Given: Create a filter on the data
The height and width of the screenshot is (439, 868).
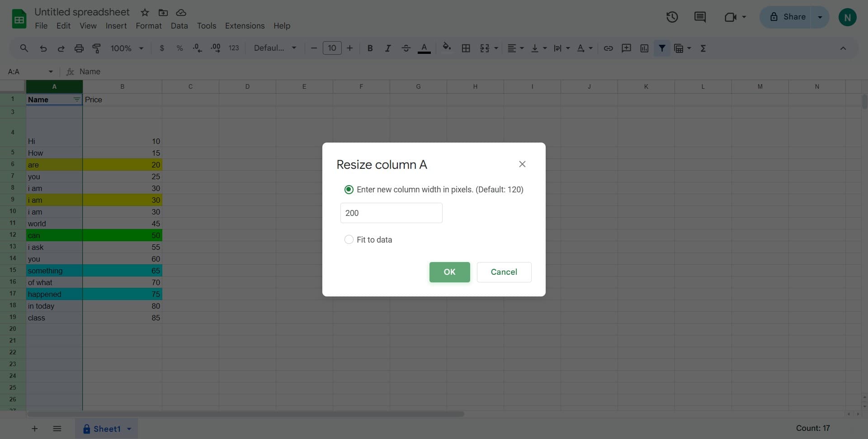Looking at the screenshot, I should pyautogui.click(x=662, y=48).
